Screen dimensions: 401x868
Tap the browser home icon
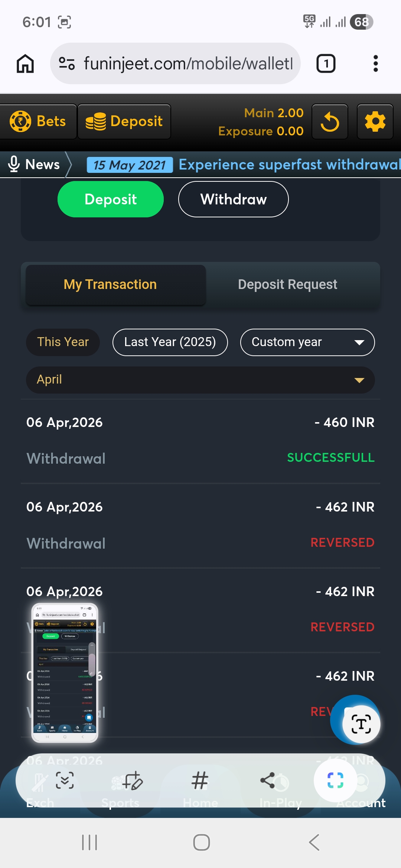point(25,63)
